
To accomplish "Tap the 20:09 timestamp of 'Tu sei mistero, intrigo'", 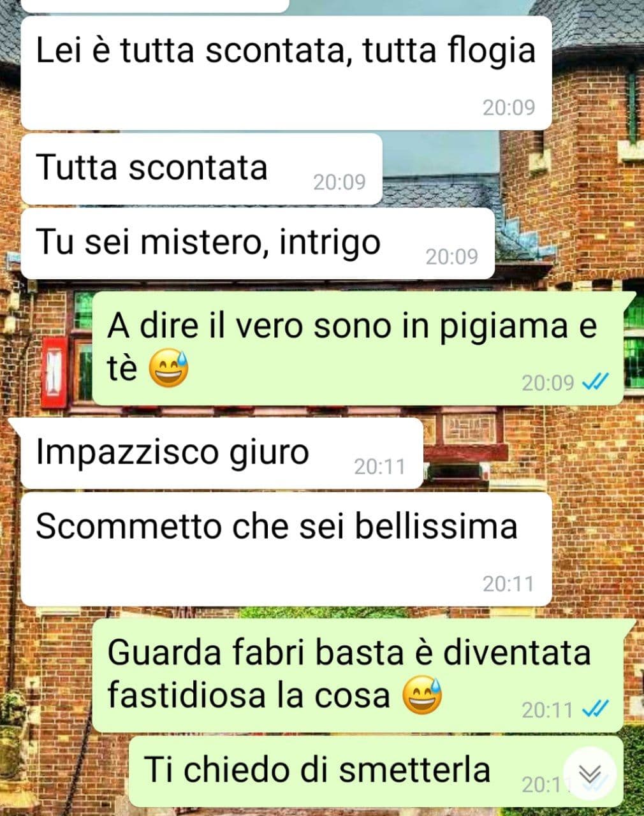I will pyautogui.click(x=451, y=257).
